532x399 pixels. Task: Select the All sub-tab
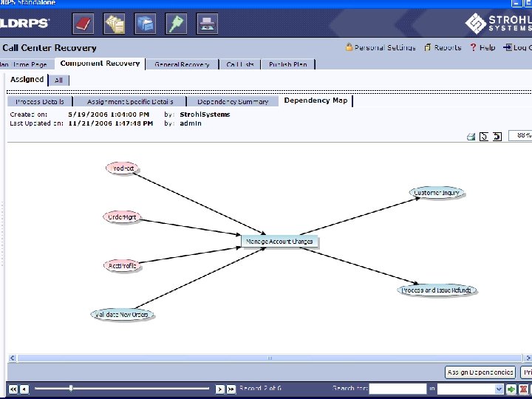click(58, 81)
